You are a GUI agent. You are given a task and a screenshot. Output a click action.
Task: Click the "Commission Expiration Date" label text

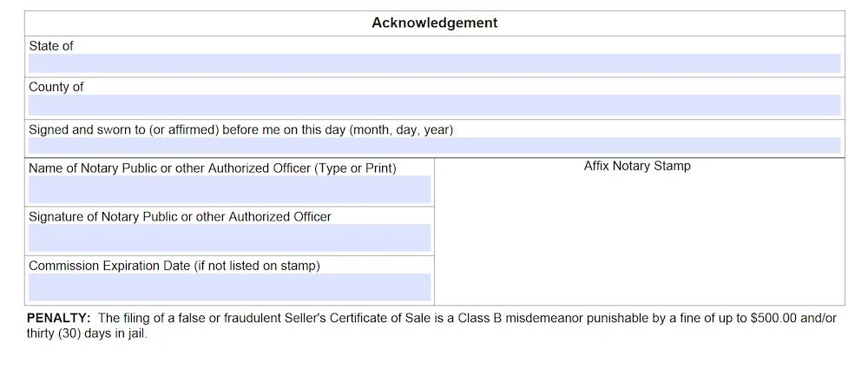point(174,266)
